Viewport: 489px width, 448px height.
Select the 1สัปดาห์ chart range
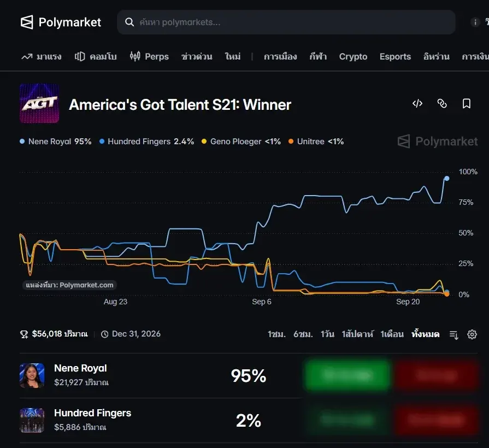(357, 334)
